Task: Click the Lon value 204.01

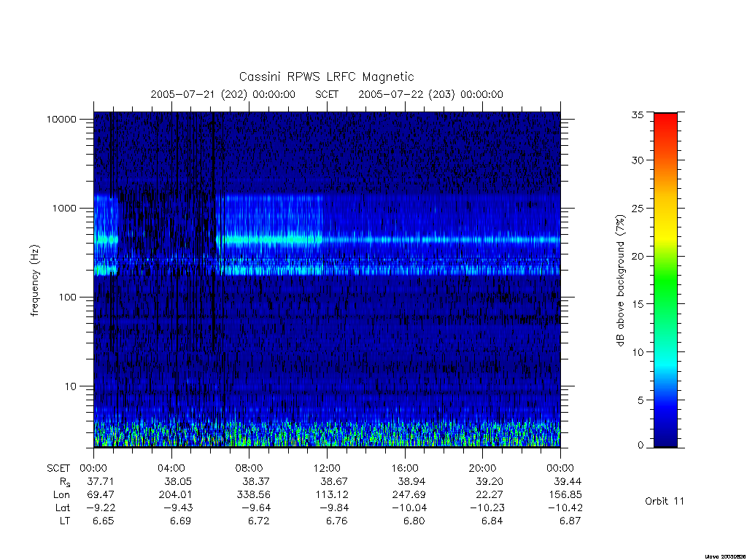Action: point(175,495)
